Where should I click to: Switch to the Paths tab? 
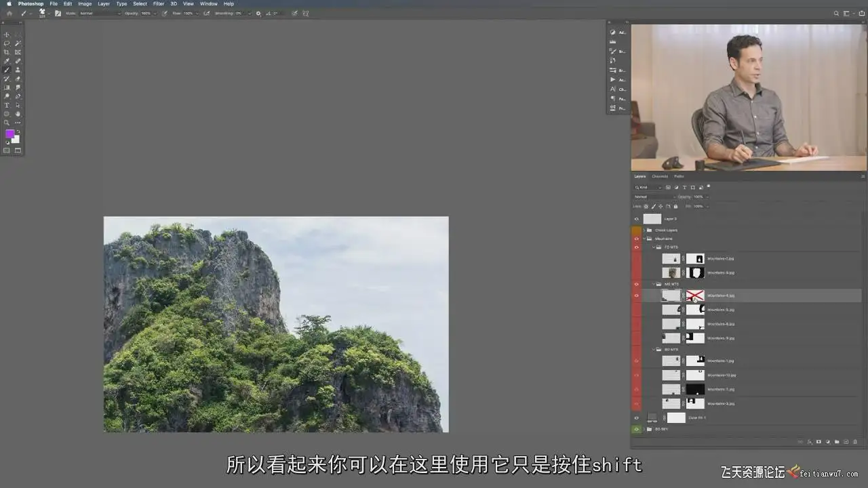point(679,176)
